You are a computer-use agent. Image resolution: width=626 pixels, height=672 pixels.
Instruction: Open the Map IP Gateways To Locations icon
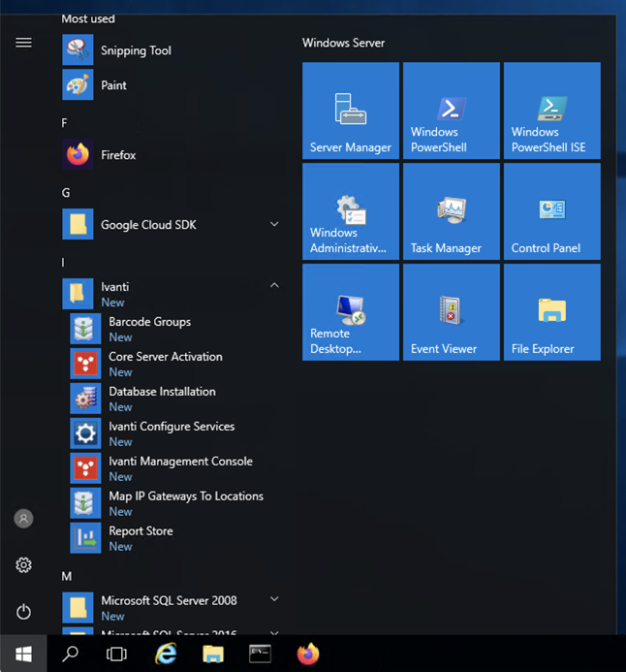[x=85, y=503]
